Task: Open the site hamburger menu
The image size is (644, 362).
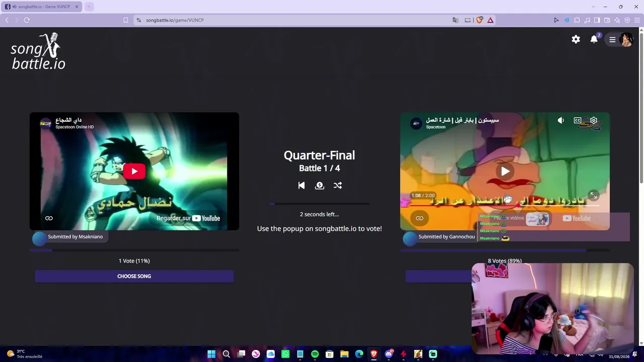Action: (612, 39)
